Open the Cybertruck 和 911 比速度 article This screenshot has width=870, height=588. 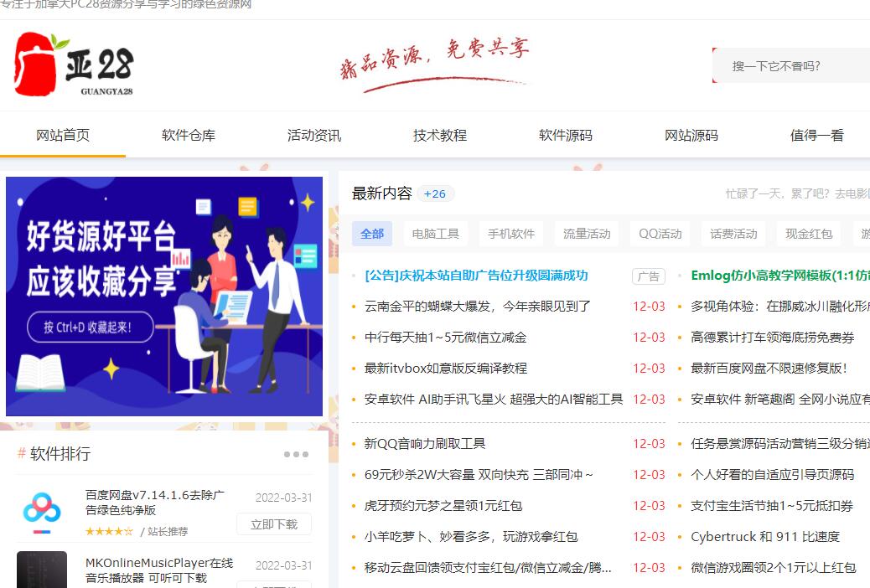pos(764,537)
